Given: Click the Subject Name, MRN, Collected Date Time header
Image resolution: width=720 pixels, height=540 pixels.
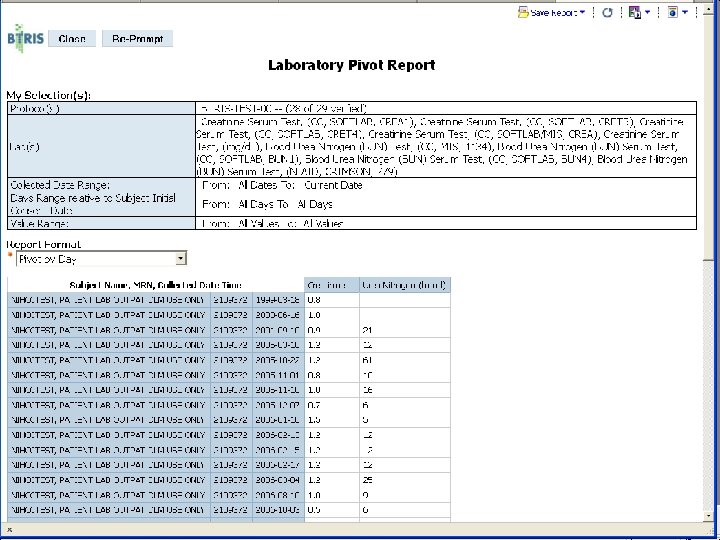Looking at the screenshot, I should point(156,285).
